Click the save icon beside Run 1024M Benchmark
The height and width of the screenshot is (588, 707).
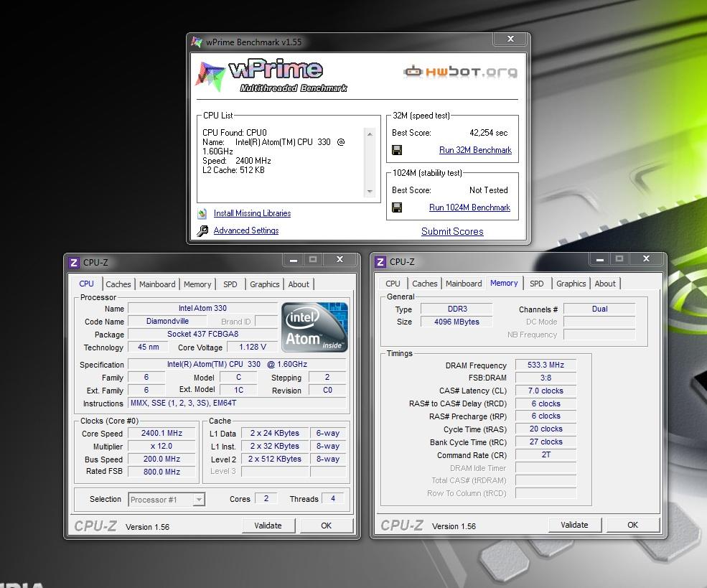click(397, 207)
